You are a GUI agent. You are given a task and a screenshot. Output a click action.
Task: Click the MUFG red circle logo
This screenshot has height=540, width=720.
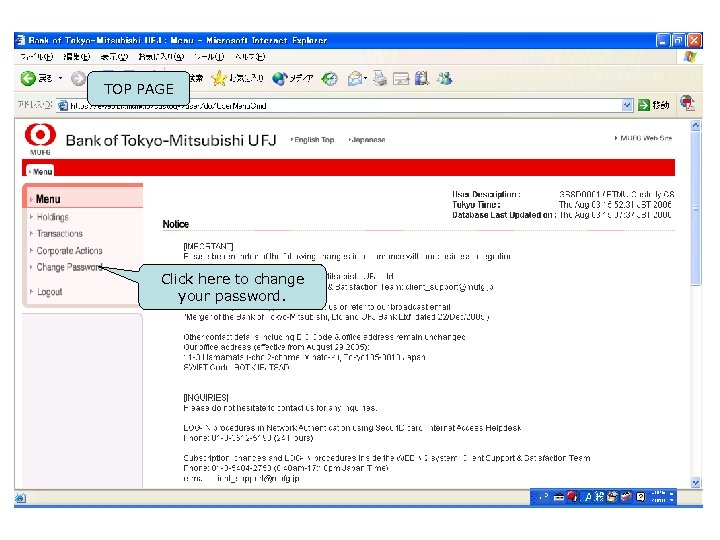40,135
